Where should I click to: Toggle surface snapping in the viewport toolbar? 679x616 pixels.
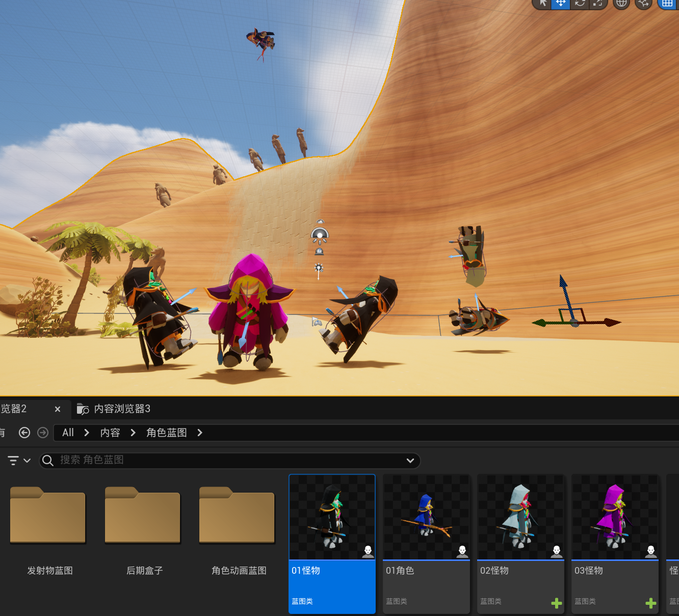(x=644, y=4)
